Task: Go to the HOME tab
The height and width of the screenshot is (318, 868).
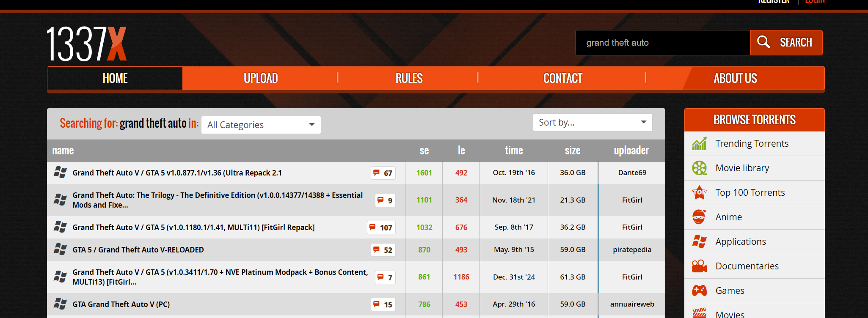Action: [115, 78]
